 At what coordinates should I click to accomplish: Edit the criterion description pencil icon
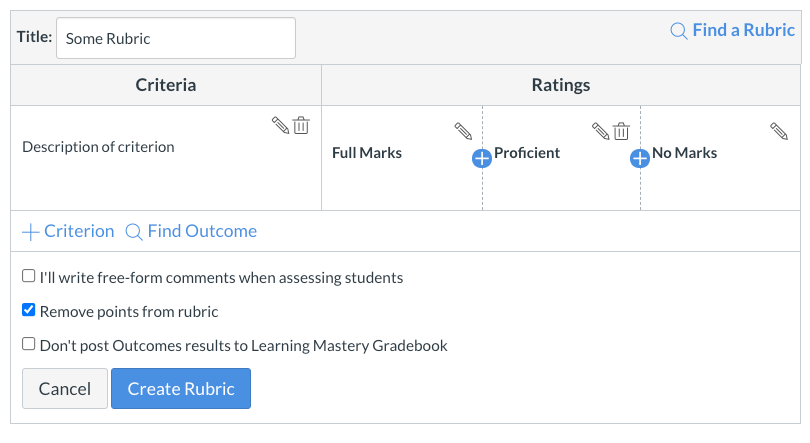(x=281, y=126)
